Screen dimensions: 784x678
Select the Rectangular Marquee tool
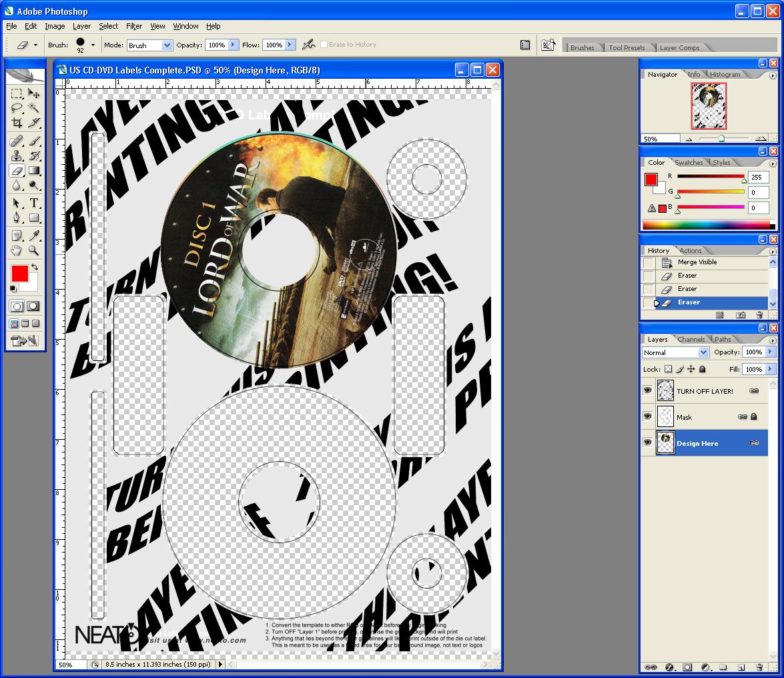point(17,93)
